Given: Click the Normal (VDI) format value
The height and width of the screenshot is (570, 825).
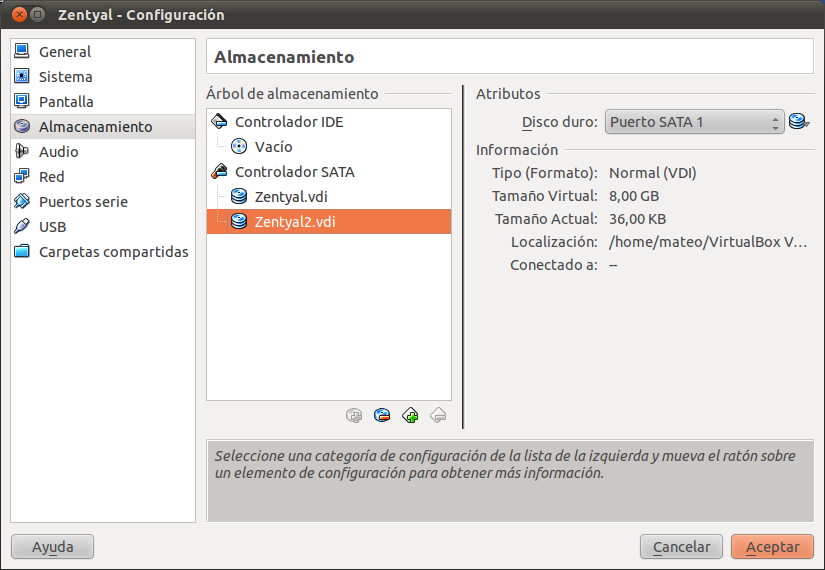Looking at the screenshot, I should [x=652, y=173].
